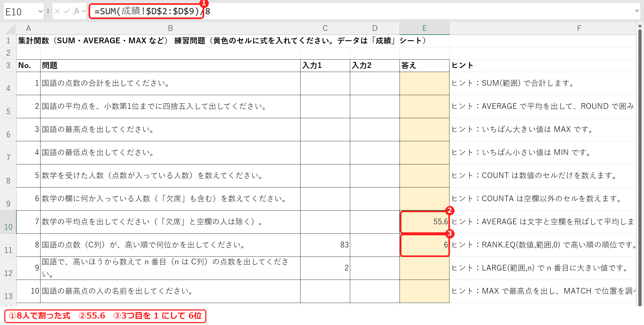Click question '国語の最低点を出してください。'
This screenshot has width=644, height=325.
(170, 153)
